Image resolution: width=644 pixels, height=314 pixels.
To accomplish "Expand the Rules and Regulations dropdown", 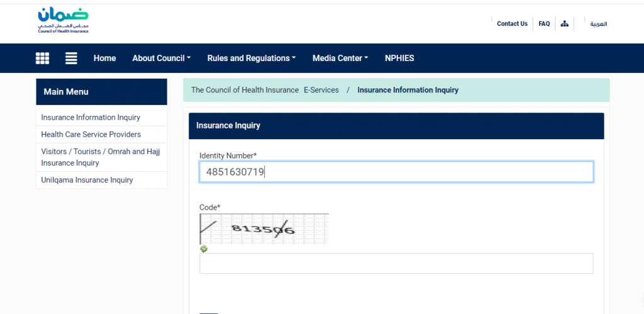I will coord(251,59).
